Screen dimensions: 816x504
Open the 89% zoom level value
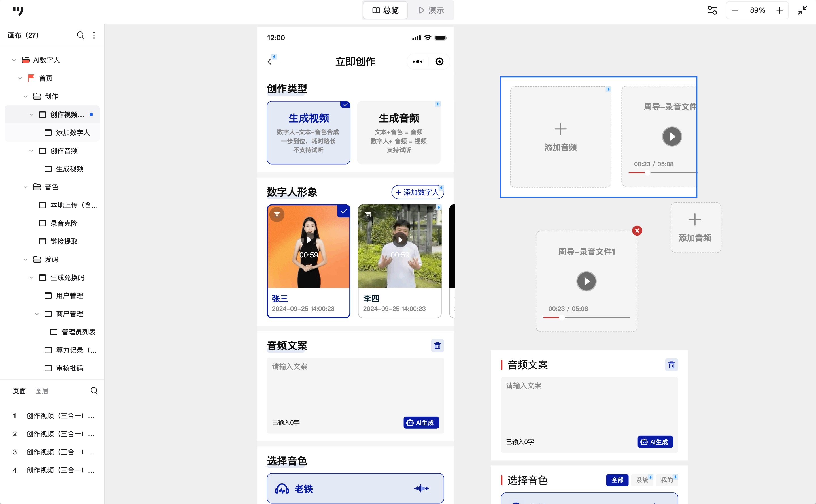pos(757,10)
